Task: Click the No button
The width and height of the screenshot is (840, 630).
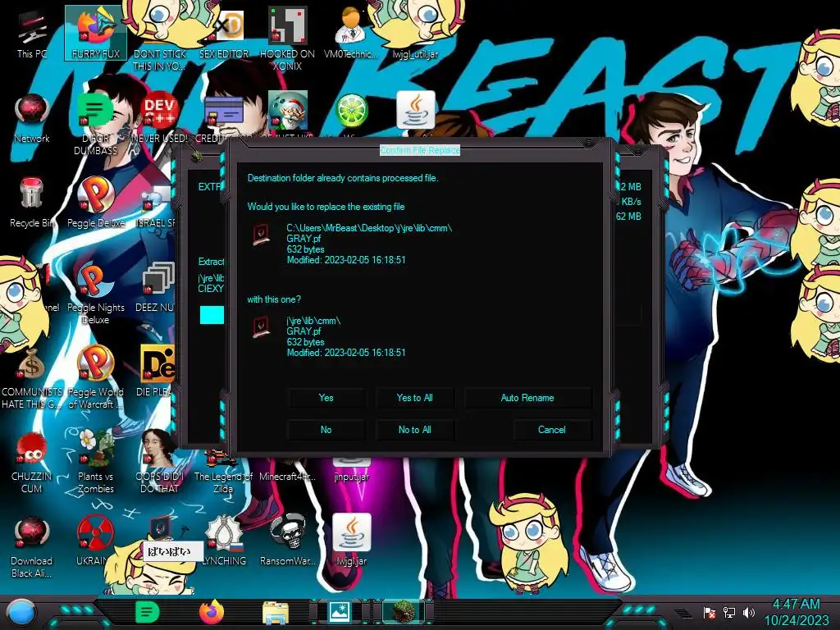Action: pyautogui.click(x=326, y=430)
